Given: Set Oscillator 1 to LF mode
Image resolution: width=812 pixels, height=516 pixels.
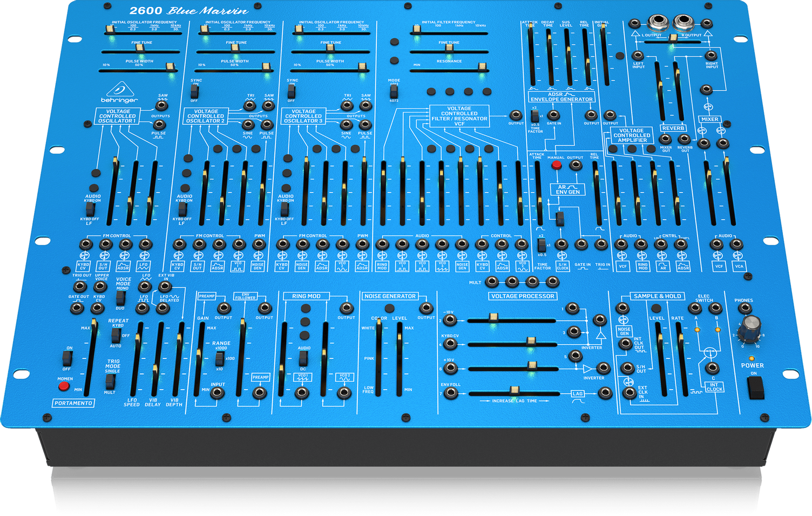Looking at the screenshot, I should (90, 209).
